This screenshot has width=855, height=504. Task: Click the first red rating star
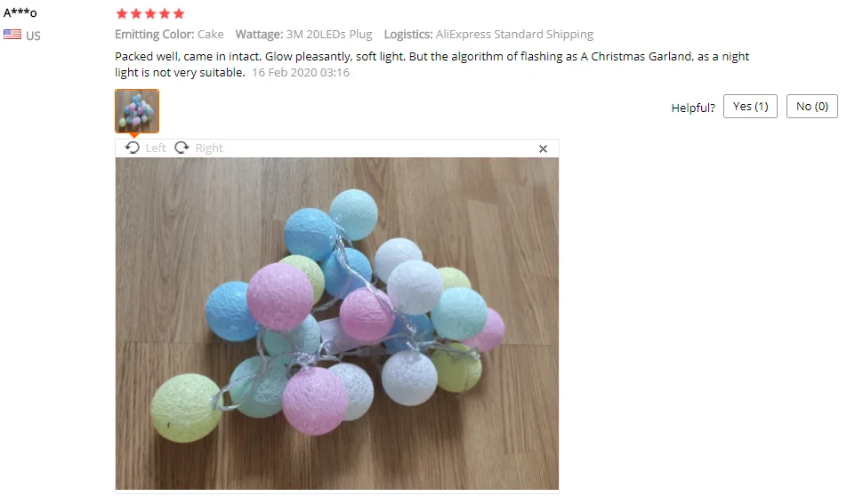tap(122, 13)
